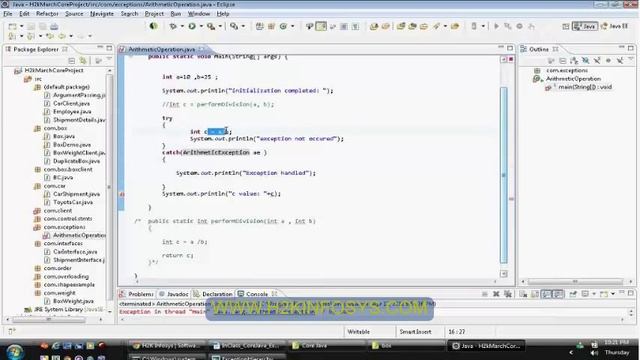
Task: Click the New file toolbar icon
Action: (x=13, y=27)
